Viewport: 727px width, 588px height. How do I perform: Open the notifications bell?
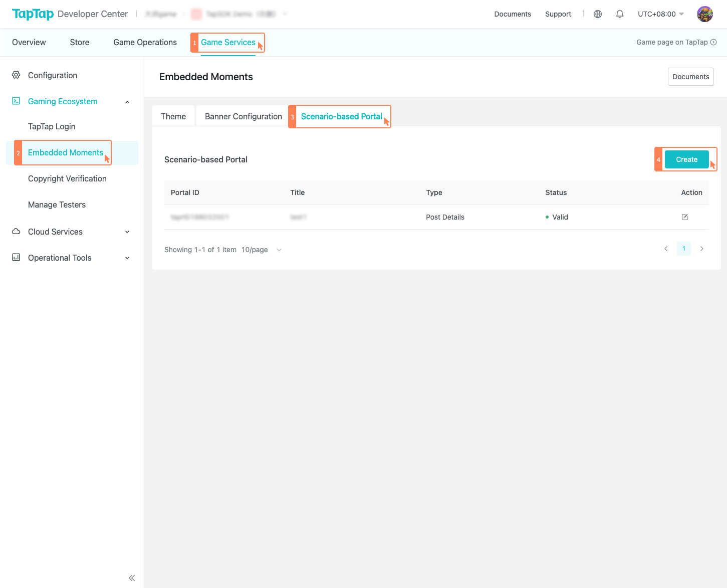click(x=620, y=14)
